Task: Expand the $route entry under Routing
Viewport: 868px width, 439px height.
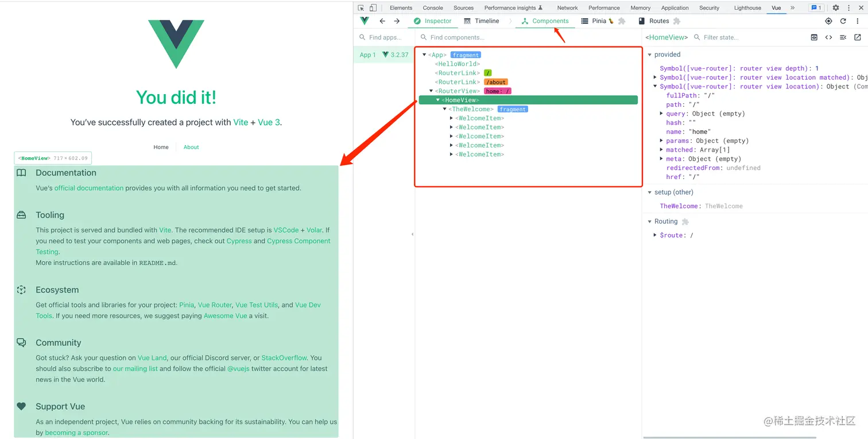Action: pos(656,235)
